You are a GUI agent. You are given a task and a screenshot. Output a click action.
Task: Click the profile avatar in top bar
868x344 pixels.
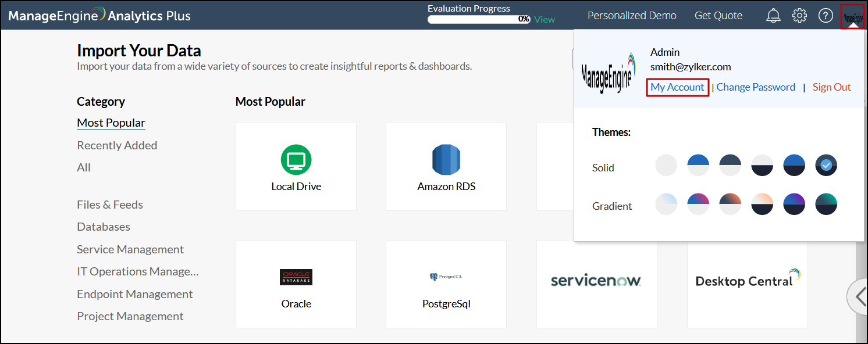point(853,16)
